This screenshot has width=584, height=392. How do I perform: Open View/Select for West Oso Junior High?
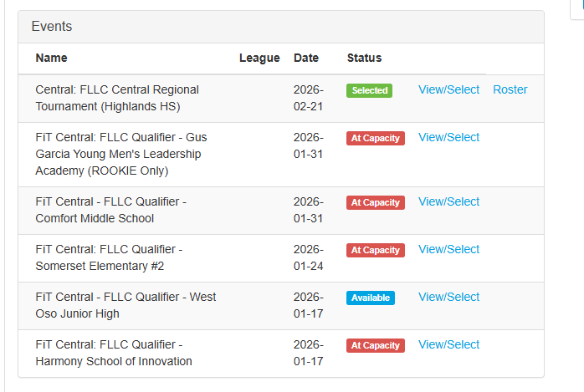[448, 297]
